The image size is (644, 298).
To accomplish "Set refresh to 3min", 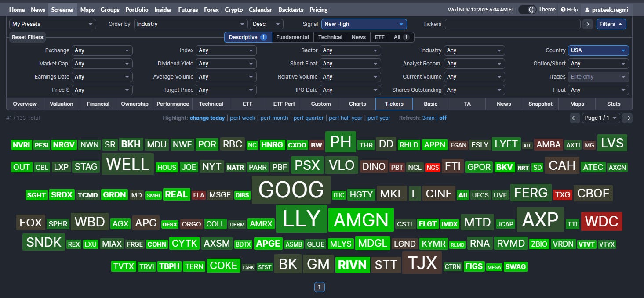I will 428,118.
